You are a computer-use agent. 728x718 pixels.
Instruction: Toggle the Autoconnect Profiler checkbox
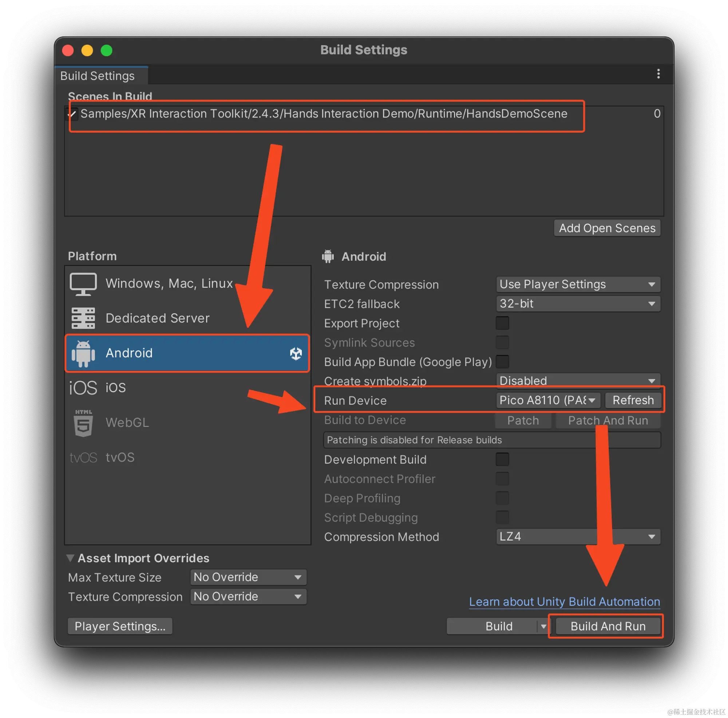pos(502,479)
